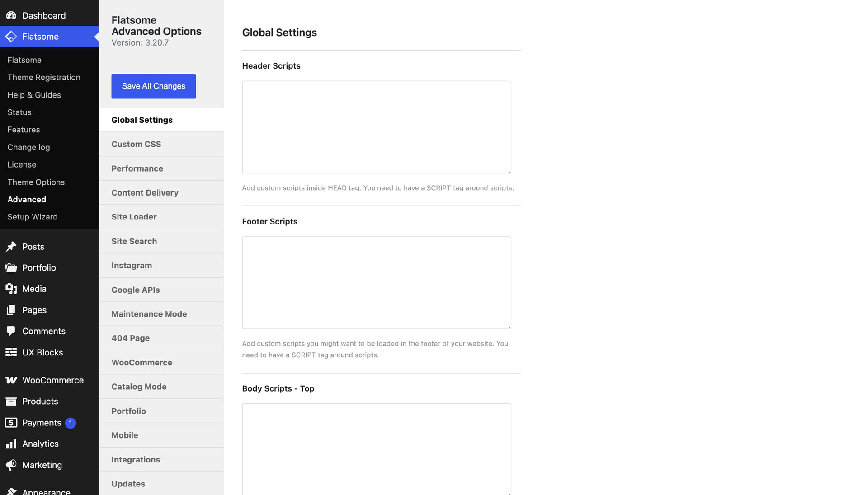
Task: Open the Theme Registration submenu link
Action: pyautogui.click(x=44, y=77)
